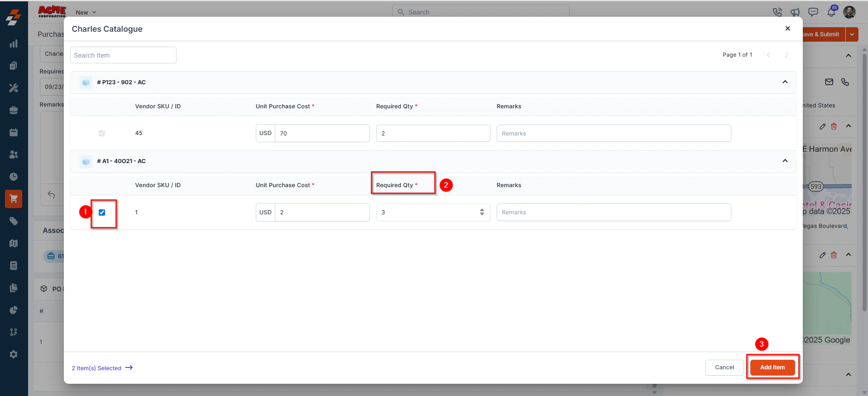Open the dropdown arrow beside Save & Submit

852,34
